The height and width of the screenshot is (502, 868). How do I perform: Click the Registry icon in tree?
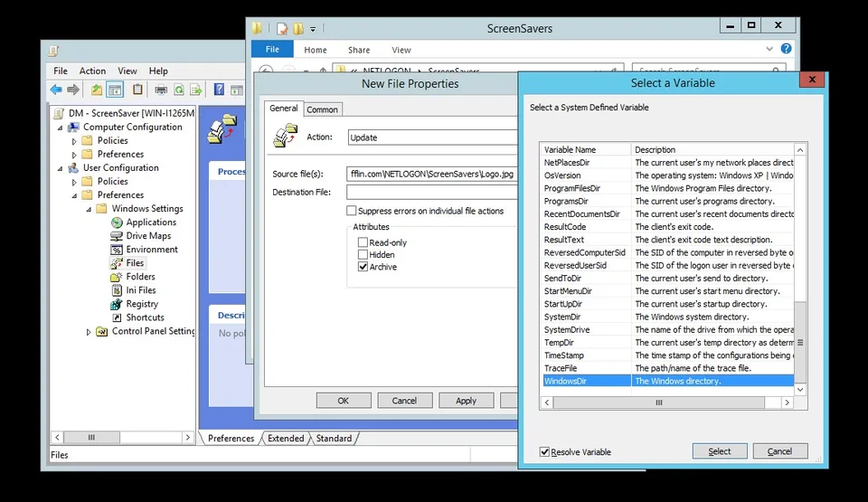pyautogui.click(x=117, y=304)
